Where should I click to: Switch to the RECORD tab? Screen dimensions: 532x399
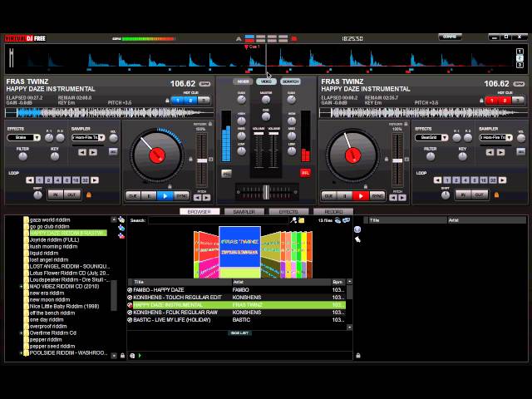(x=333, y=211)
